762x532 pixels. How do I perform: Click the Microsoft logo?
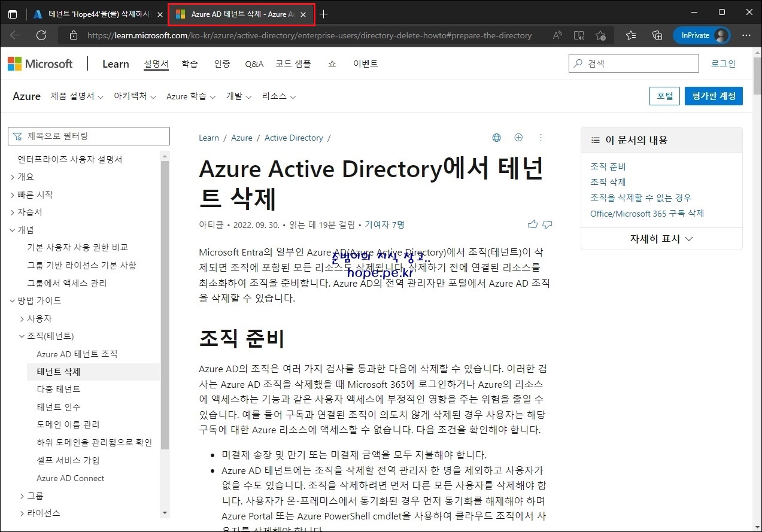tap(40, 64)
